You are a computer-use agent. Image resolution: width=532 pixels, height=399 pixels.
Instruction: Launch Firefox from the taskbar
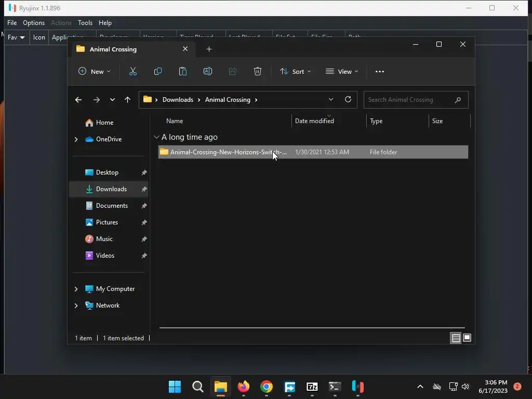tap(243, 387)
